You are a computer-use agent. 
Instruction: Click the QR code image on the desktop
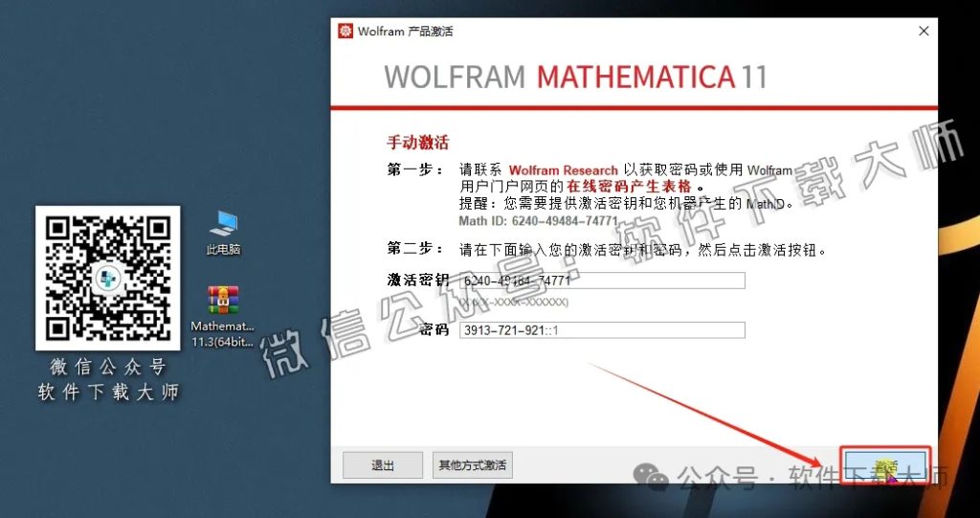point(108,278)
